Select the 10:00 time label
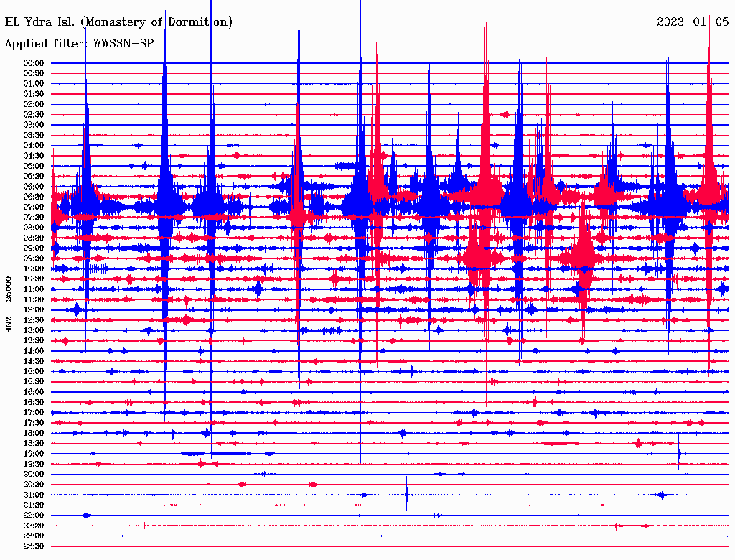This screenshot has height=560, width=735. pyautogui.click(x=34, y=269)
